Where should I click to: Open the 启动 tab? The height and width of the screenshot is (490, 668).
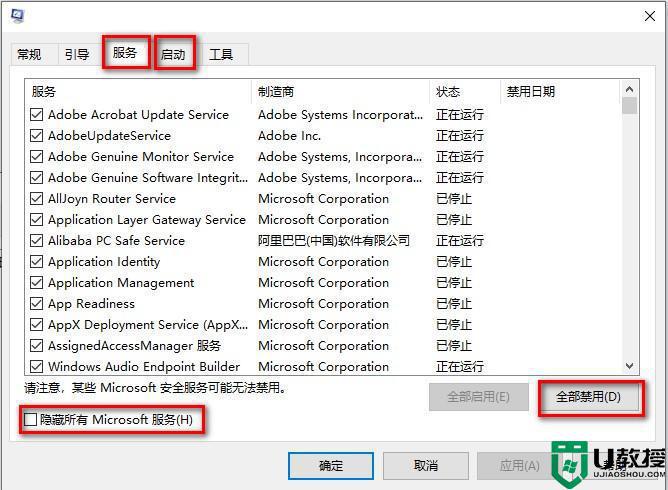(x=173, y=54)
